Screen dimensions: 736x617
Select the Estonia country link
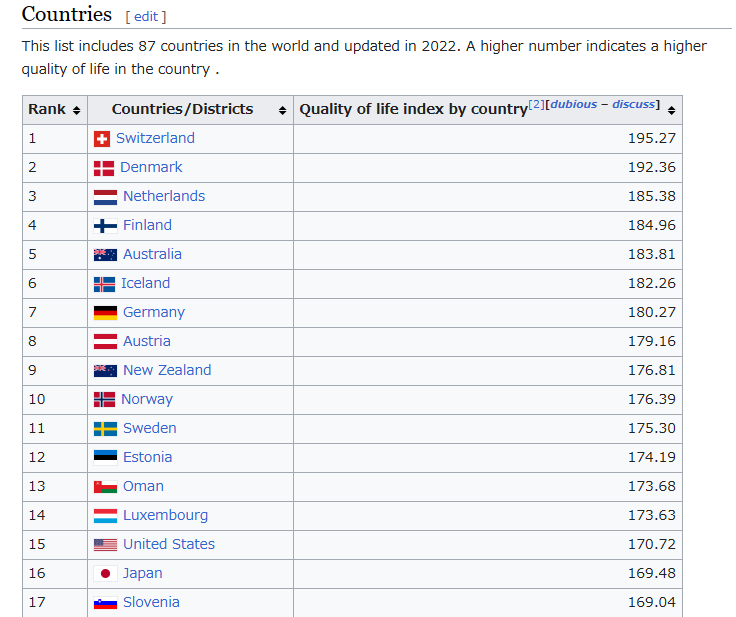pos(147,458)
